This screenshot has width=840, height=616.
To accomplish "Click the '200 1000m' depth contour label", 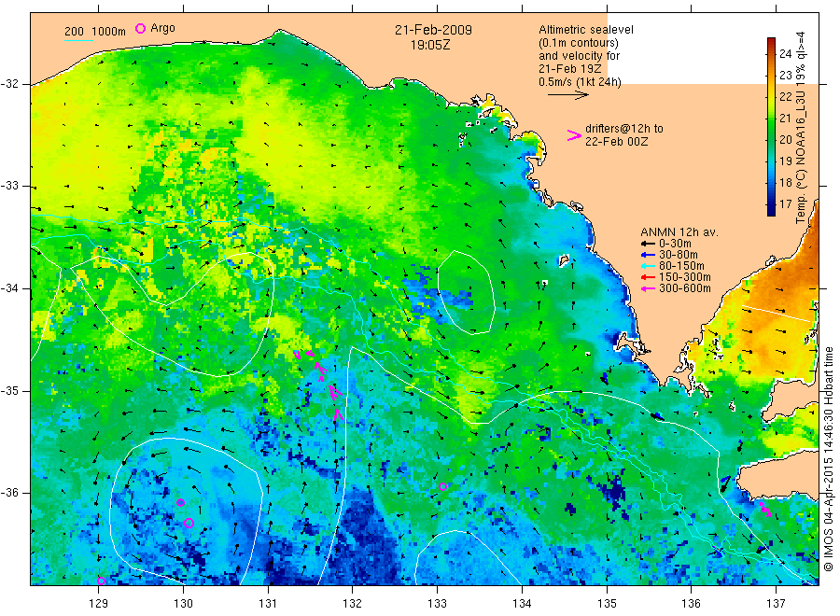I will click(95, 32).
